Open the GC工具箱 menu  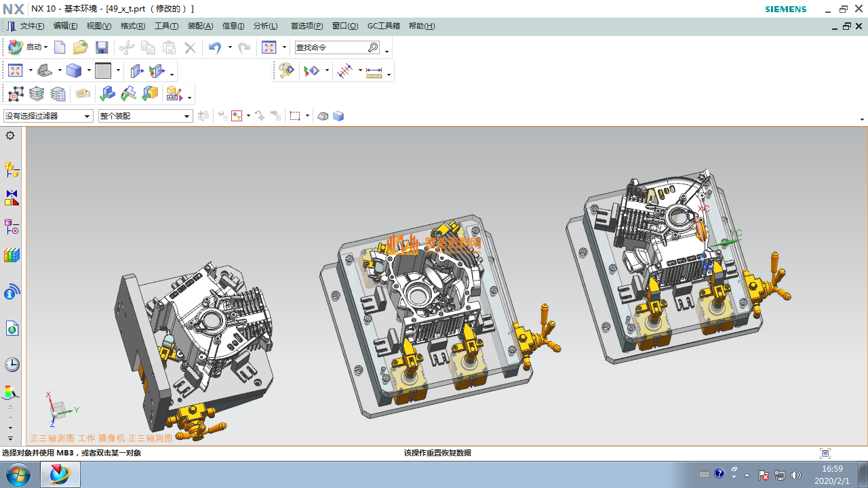pyautogui.click(x=383, y=26)
